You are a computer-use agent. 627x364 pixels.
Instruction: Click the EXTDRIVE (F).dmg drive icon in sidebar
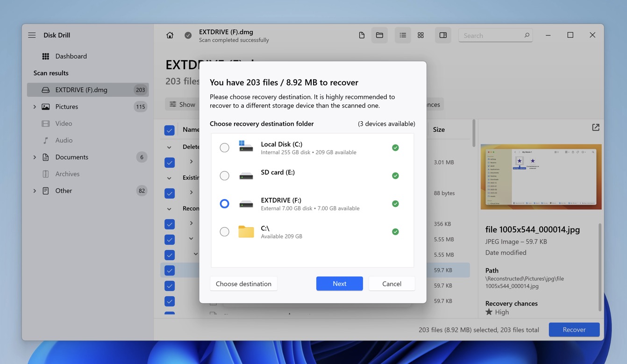[x=45, y=90]
